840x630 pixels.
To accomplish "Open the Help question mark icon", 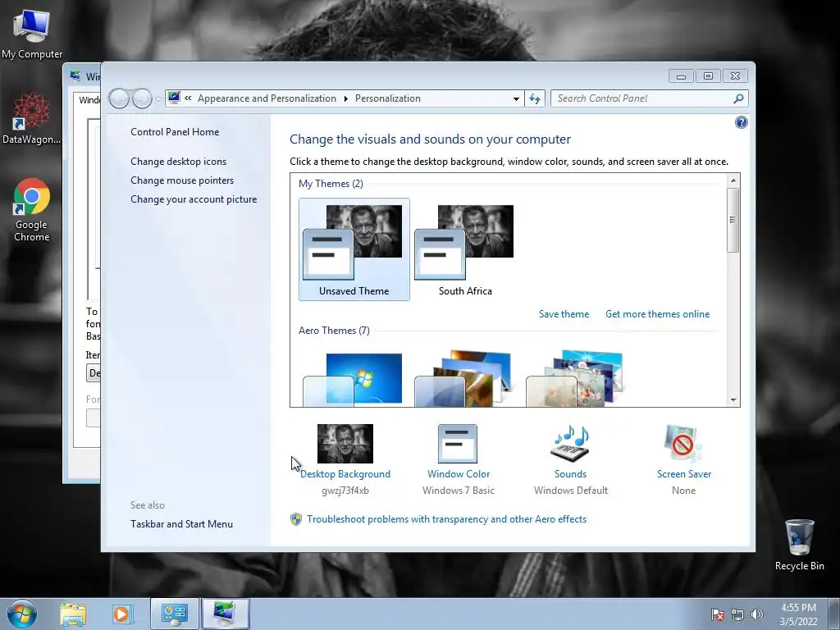I will point(742,123).
